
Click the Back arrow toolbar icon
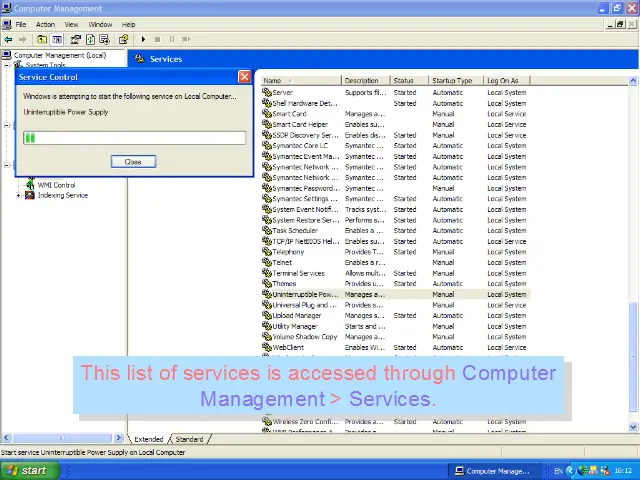tap(8, 39)
